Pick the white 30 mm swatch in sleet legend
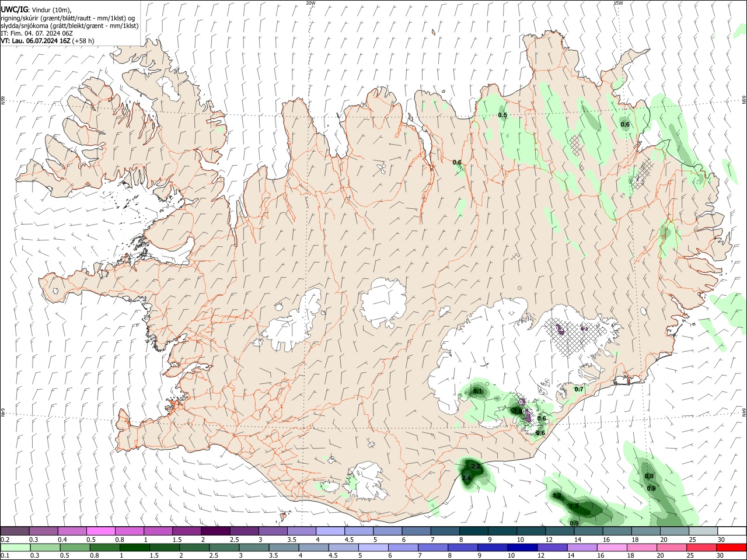This screenshot has width=747, height=560. [x=732, y=531]
